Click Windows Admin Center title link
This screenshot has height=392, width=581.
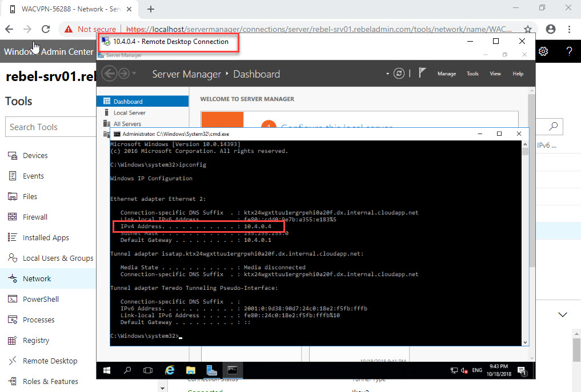point(49,51)
